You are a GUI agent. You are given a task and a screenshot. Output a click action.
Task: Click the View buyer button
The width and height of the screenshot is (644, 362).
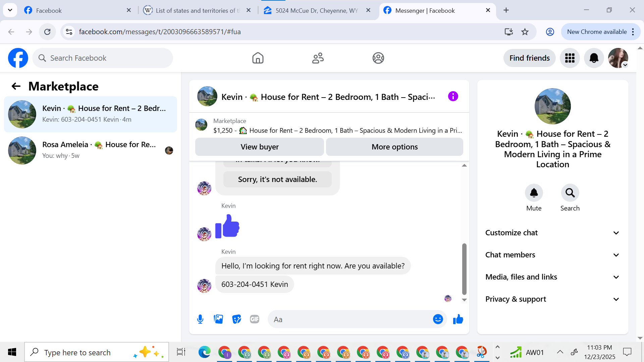click(x=259, y=147)
